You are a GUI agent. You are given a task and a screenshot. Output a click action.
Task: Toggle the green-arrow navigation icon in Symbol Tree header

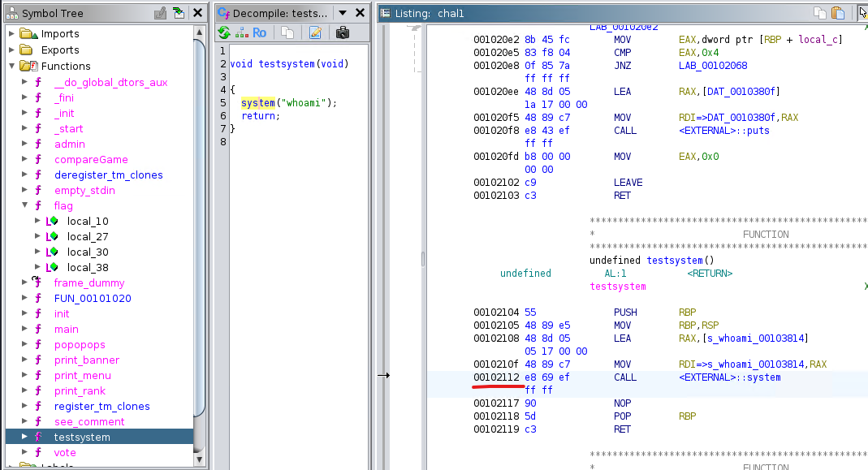(x=179, y=13)
